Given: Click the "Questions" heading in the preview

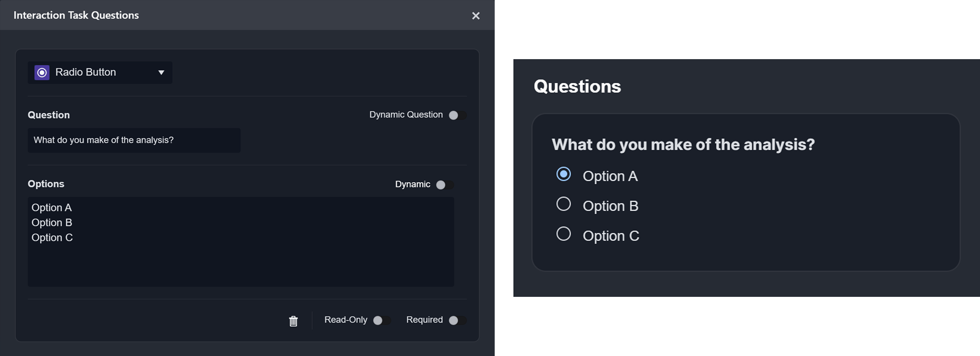Looking at the screenshot, I should (577, 86).
